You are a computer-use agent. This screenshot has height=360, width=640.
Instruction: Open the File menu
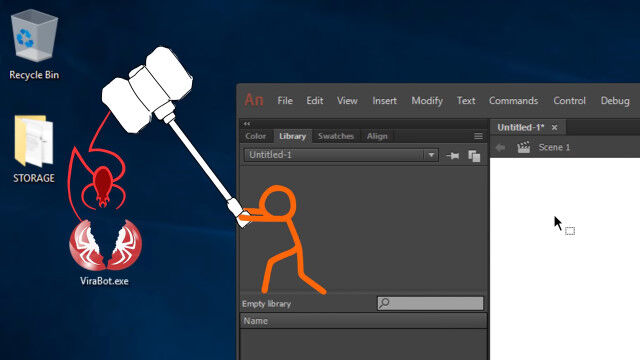tap(285, 101)
